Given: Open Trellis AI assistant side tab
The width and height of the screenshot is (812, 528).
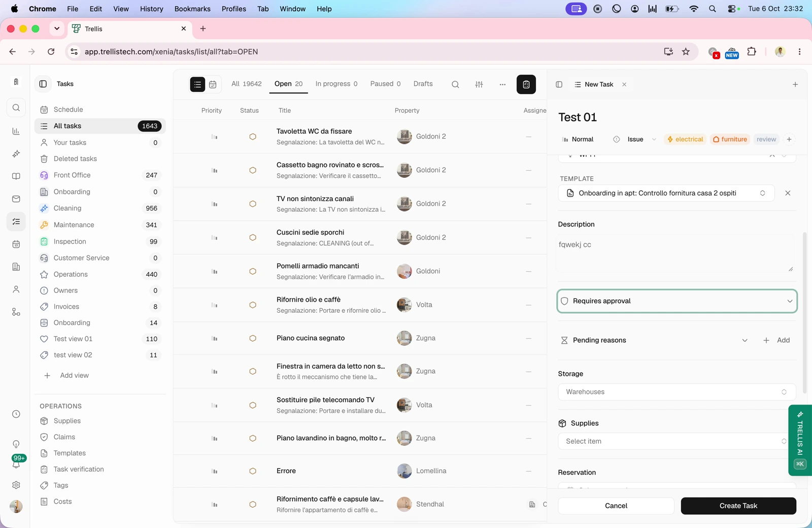Looking at the screenshot, I should click(x=800, y=440).
